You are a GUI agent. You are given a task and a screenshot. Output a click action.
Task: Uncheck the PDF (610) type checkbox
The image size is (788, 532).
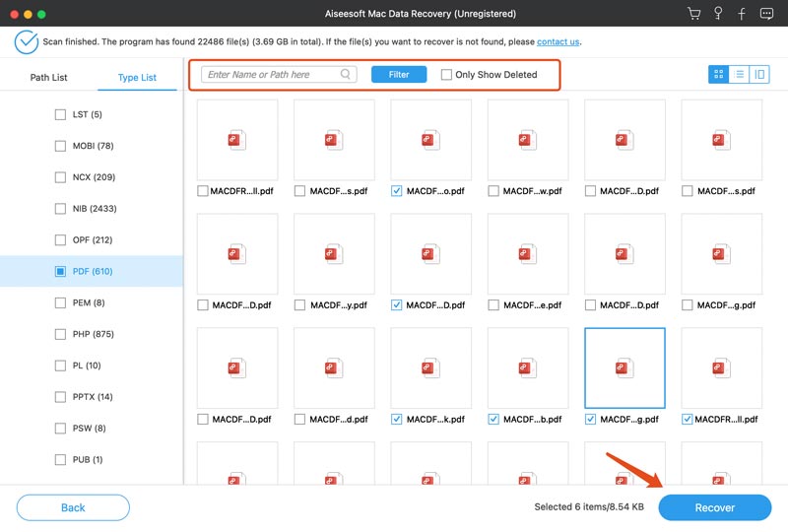coord(61,271)
